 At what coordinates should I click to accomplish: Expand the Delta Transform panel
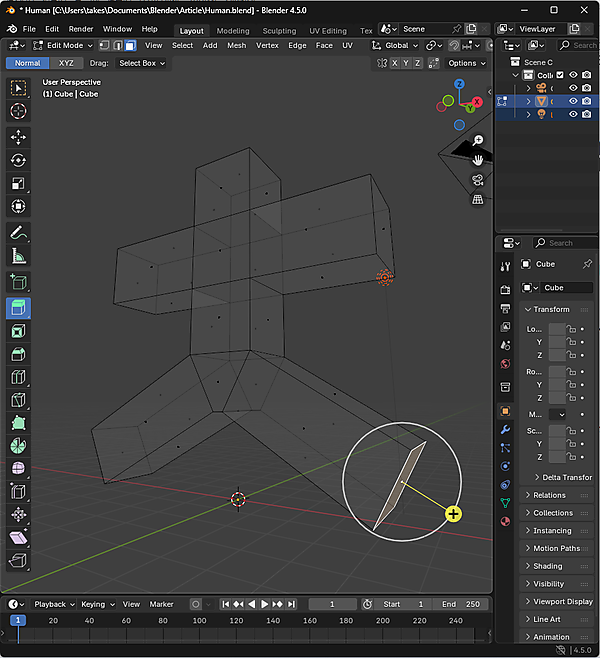562,477
